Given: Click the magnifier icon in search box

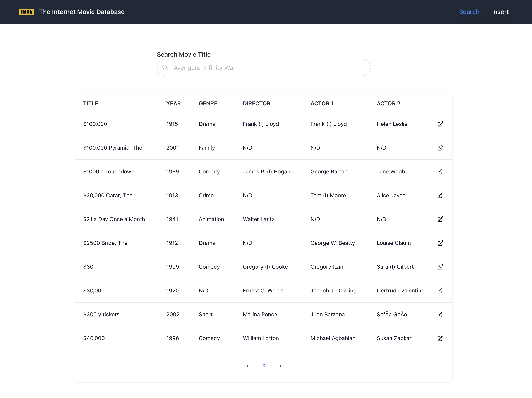Looking at the screenshot, I should [165, 67].
